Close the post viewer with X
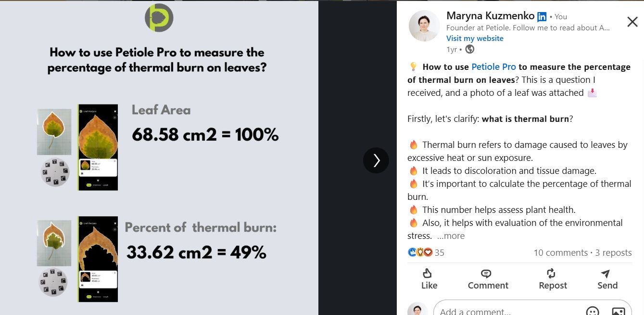Screen dimensions: 644x315 coord(632,22)
